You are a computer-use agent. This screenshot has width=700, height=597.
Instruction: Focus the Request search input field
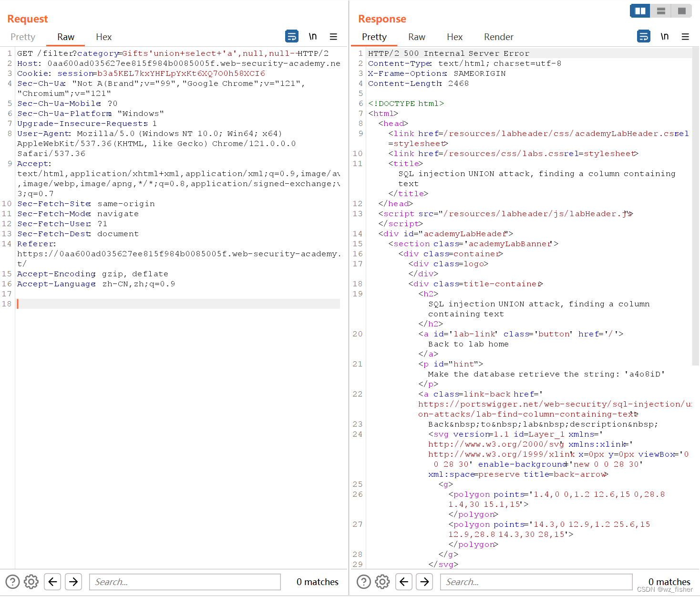click(x=185, y=582)
